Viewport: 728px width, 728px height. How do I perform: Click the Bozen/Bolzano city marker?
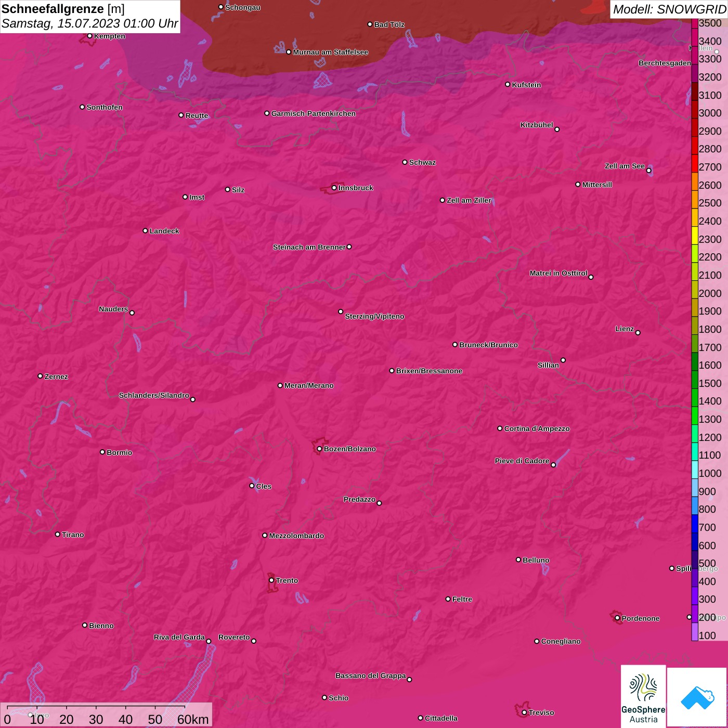319,449
